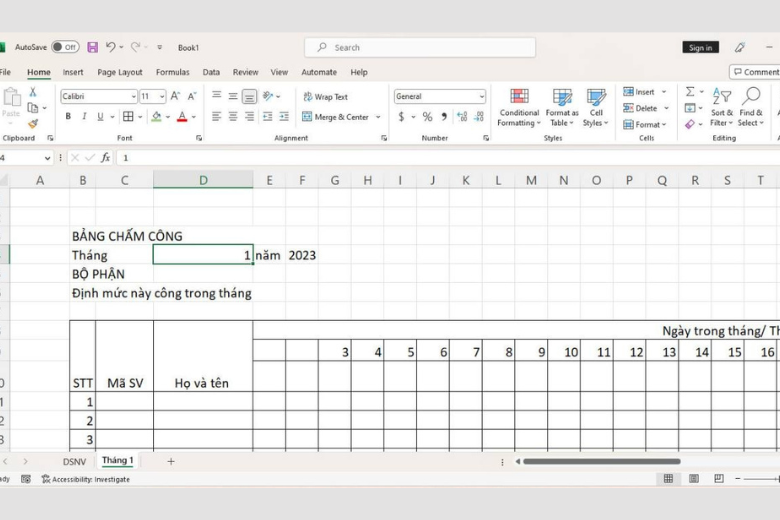Open the Fill Color bucket dropdown

(168, 117)
